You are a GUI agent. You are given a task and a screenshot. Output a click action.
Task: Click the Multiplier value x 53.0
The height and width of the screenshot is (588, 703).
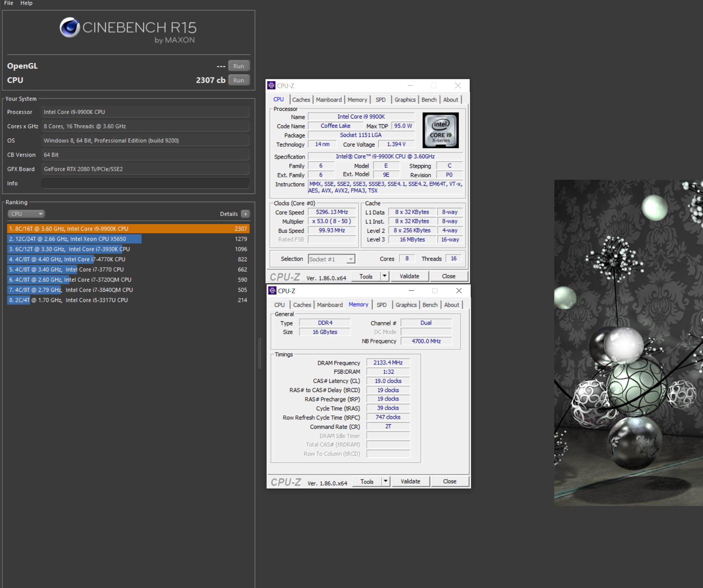(332, 221)
